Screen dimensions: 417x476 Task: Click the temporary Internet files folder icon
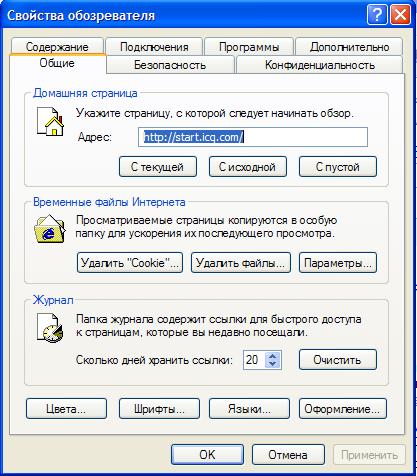coord(50,229)
